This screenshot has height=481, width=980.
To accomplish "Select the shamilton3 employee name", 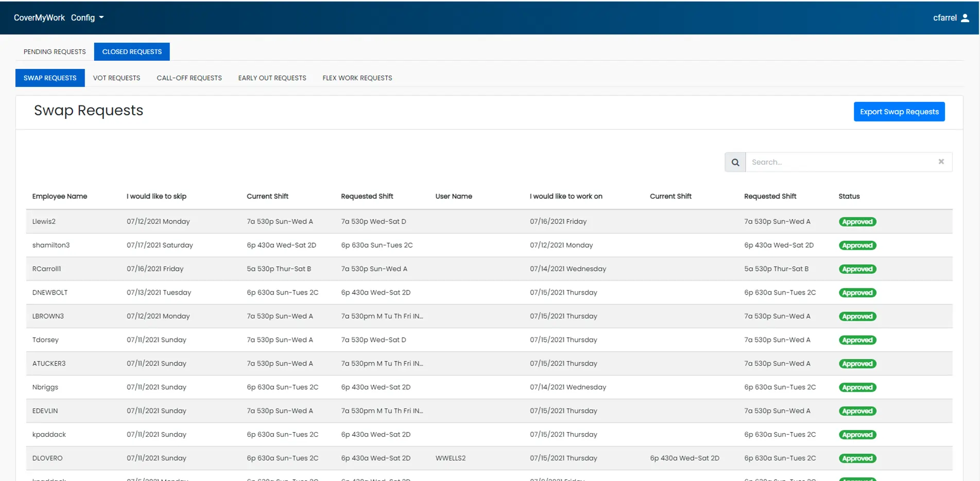I will pos(51,245).
